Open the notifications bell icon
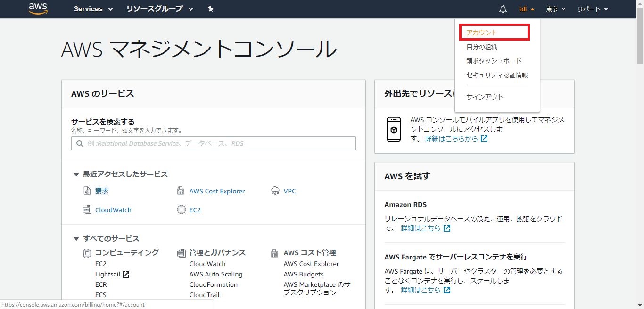This screenshot has height=309, width=644. (503, 9)
